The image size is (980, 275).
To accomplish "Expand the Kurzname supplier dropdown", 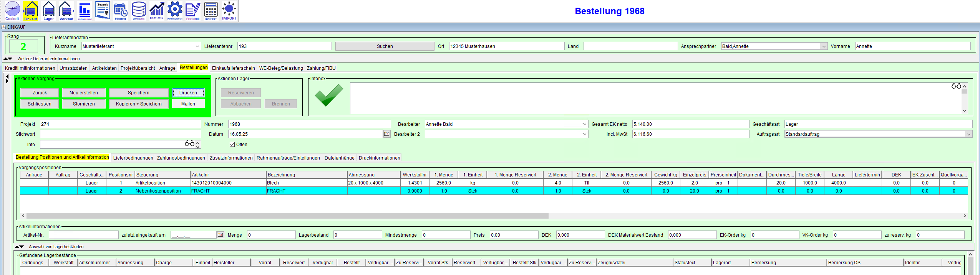I will coord(197,46).
